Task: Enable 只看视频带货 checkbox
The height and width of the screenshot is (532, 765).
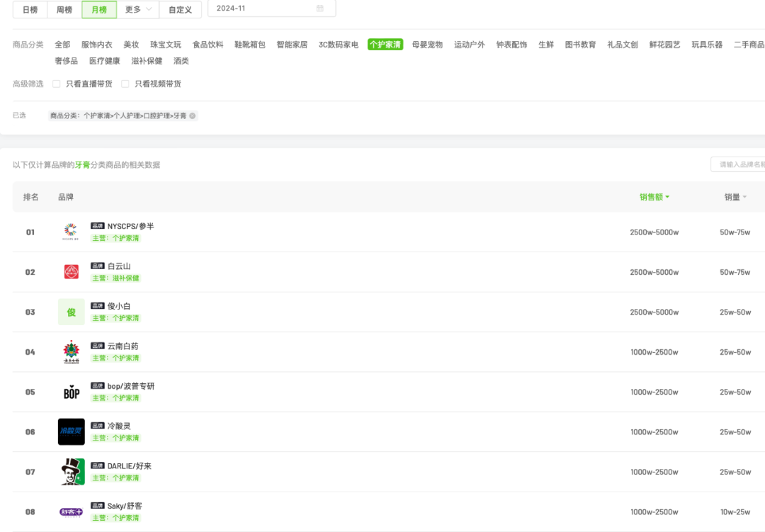Action: pos(125,84)
